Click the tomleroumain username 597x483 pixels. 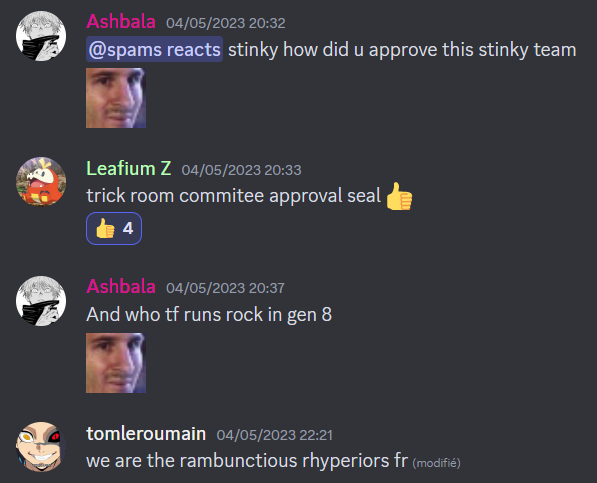[x=146, y=434]
